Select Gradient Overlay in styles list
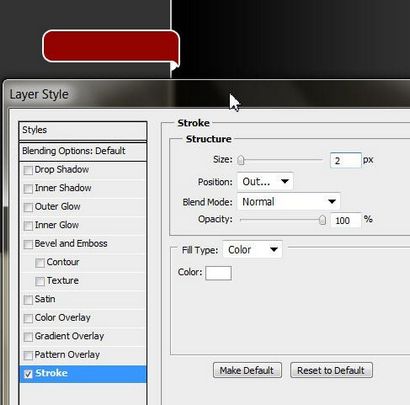This screenshot has height=405, width=410. 83,336
